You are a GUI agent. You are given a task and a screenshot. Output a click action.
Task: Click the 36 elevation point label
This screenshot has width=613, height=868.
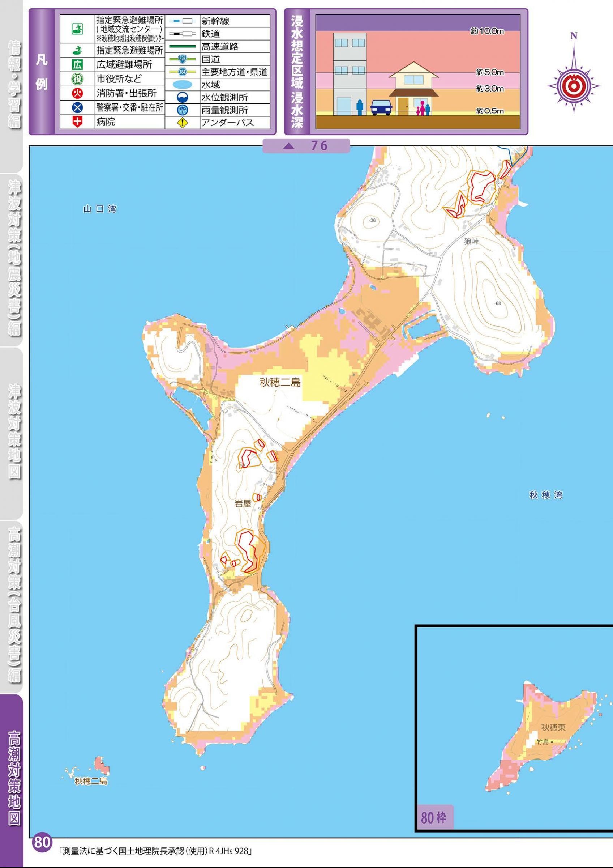pyautogui.click(x=372, y=220)
